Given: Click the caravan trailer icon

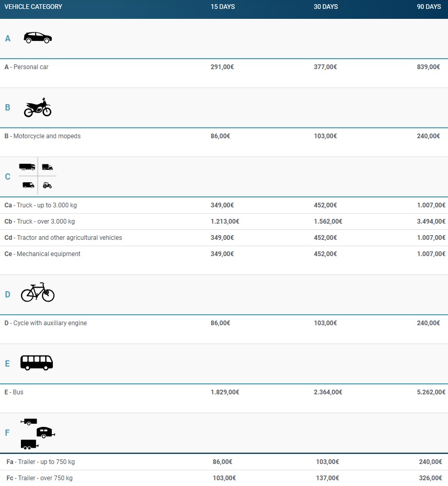Looking at the screenshot, I should pyautogui.click(x=45, y=432).
